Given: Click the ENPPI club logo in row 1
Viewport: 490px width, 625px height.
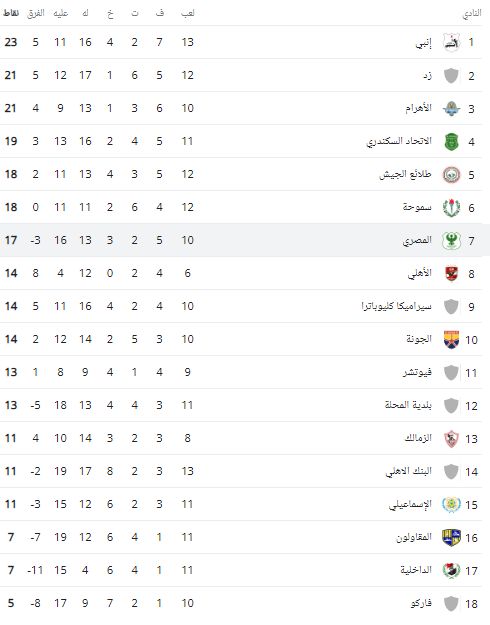Looking at the screenshot, I should click(x=451, y=42).
